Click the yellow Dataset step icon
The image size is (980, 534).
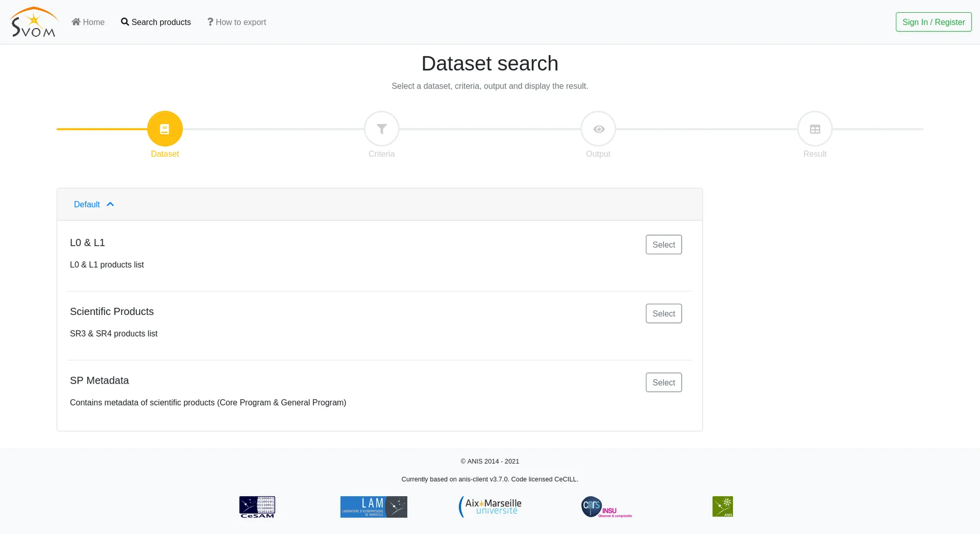pyautogui.click(x=165, y=129)
